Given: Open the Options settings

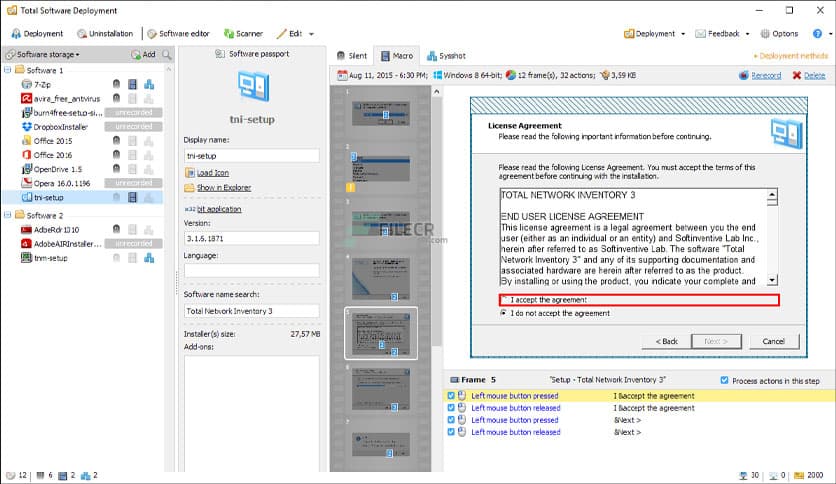Looking at the screenshot, I should [x=779, y=34].
